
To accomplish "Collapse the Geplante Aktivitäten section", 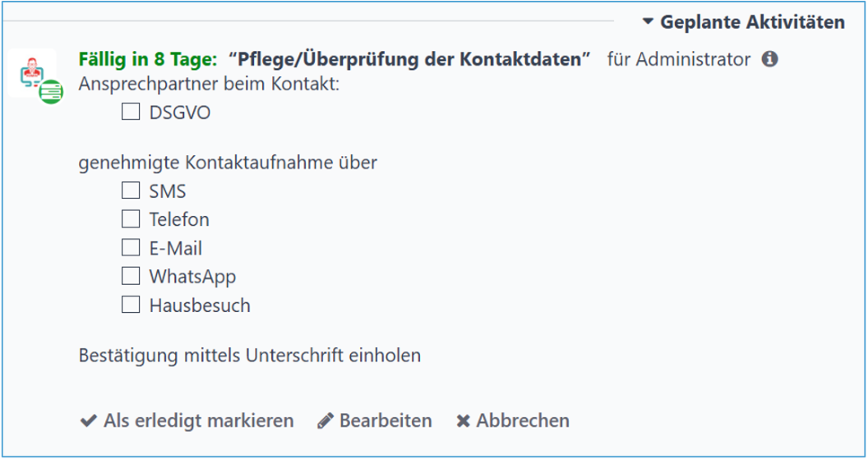I will click(744, 22).
